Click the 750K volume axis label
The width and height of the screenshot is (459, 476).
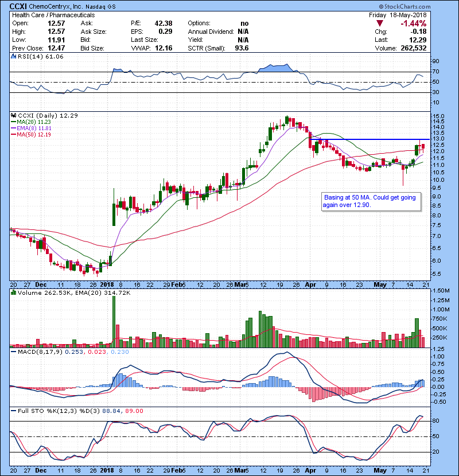point(440,319)
